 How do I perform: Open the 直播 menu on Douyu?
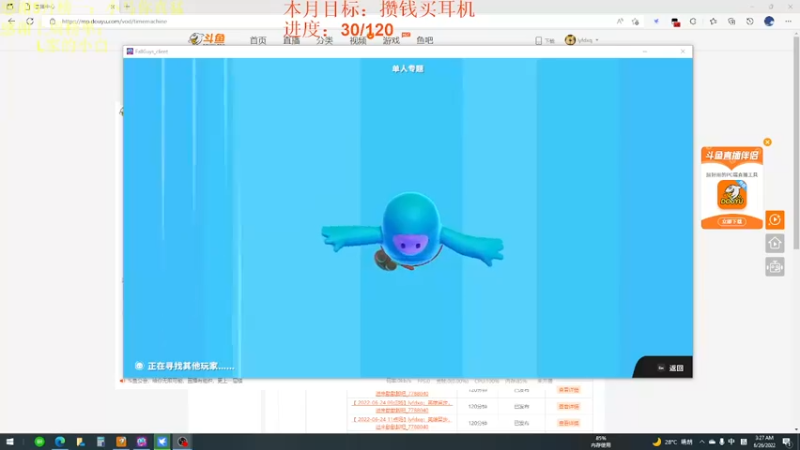pos(291,40)
